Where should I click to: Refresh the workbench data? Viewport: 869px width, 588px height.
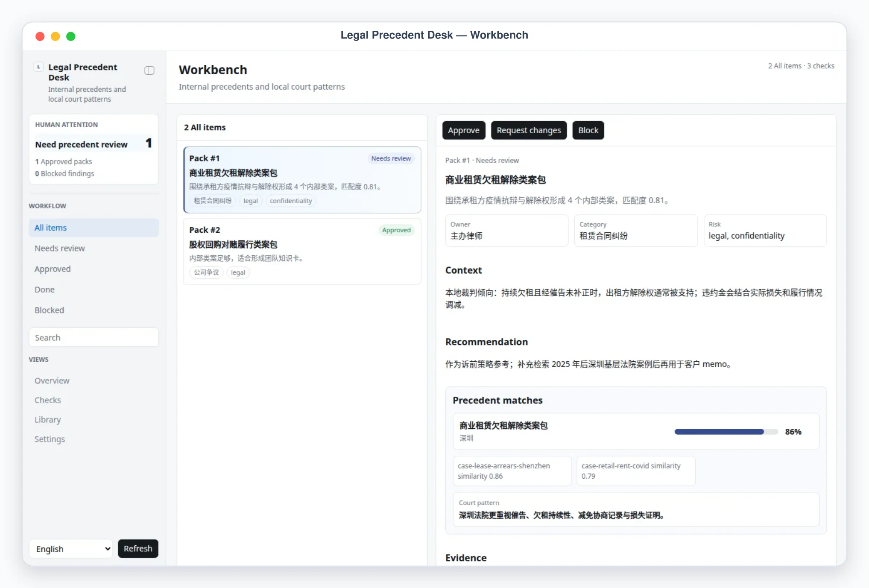tap(138, 549)
